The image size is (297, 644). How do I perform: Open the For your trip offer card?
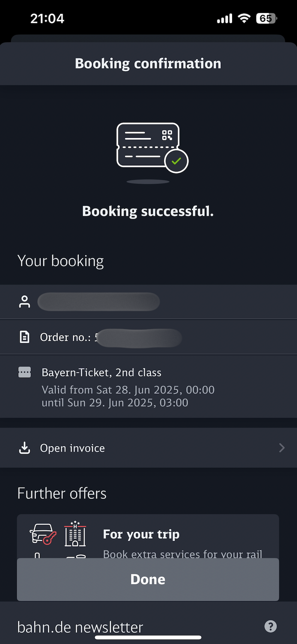148,537
